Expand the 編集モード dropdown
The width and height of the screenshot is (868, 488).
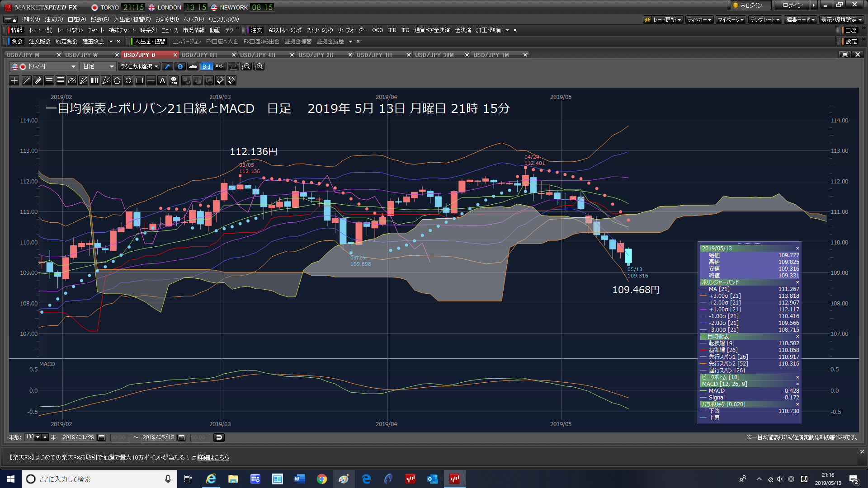pyautogui.click(x=800, y=20)
